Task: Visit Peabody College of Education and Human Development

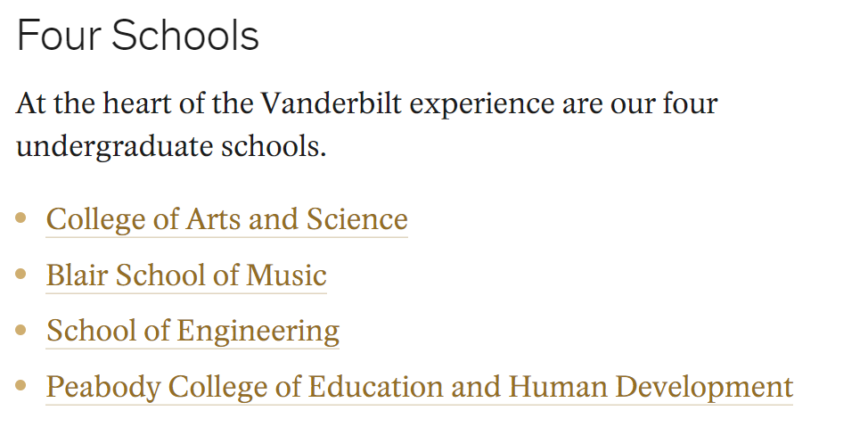Action: click(420, 387)
